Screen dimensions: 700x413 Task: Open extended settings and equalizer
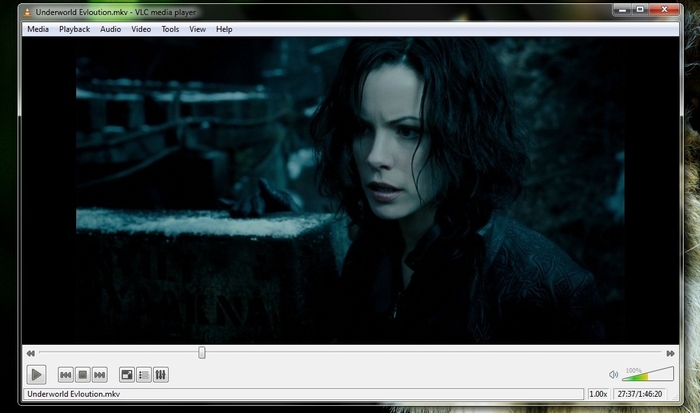coord(161,375)
